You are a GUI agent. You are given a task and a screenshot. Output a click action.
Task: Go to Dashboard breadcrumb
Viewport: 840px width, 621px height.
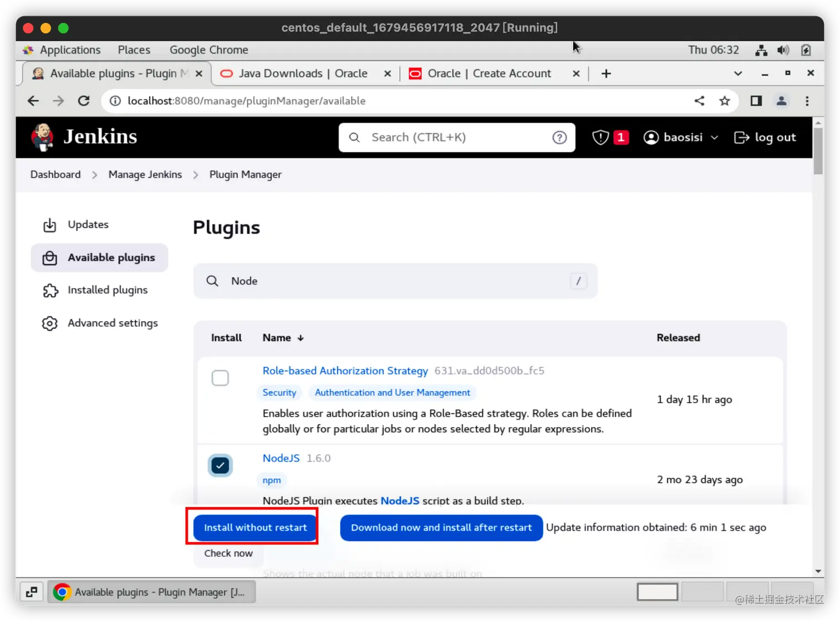click(56, 174)
